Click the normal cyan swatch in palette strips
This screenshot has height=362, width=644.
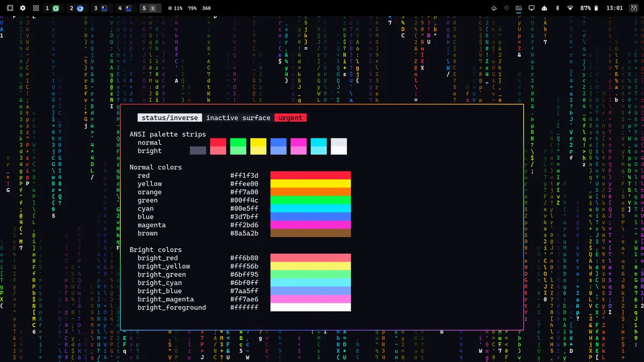[319, 143]
